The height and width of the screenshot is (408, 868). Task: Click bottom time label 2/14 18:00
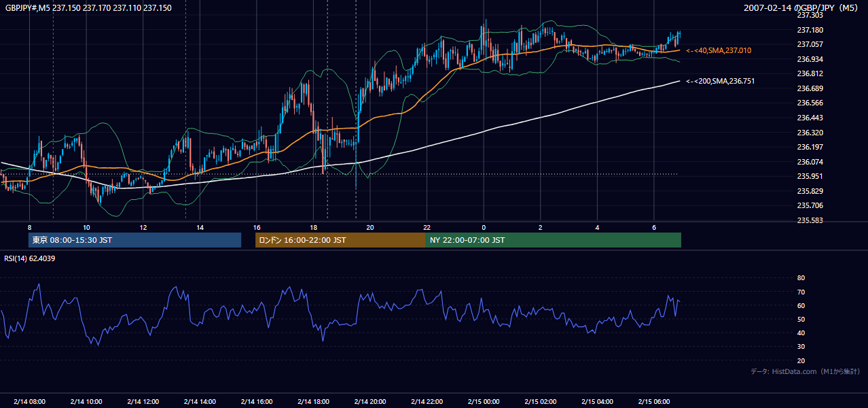[313, 401]
